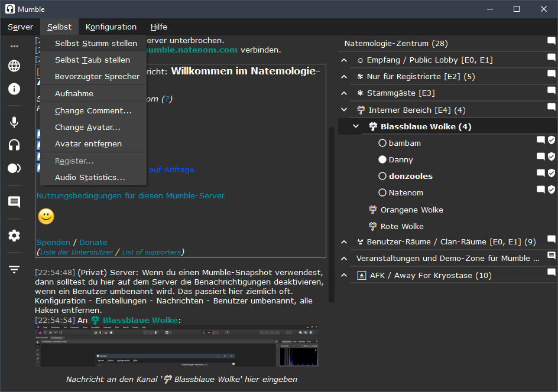The image size is (558, 392).
Task: Click Danny's authenticated shield icon
Action: tap(551, 156)
